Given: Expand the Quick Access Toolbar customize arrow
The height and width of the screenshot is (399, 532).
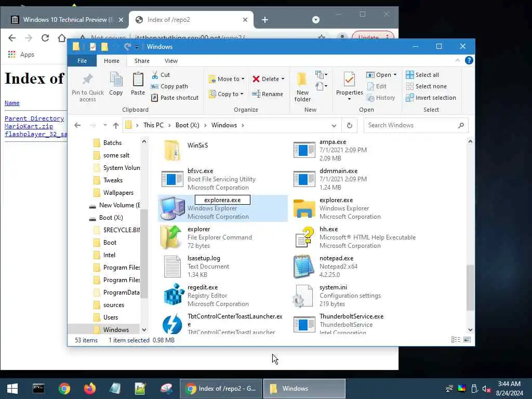Looking at the screenshot, I should tap(137, 47).
